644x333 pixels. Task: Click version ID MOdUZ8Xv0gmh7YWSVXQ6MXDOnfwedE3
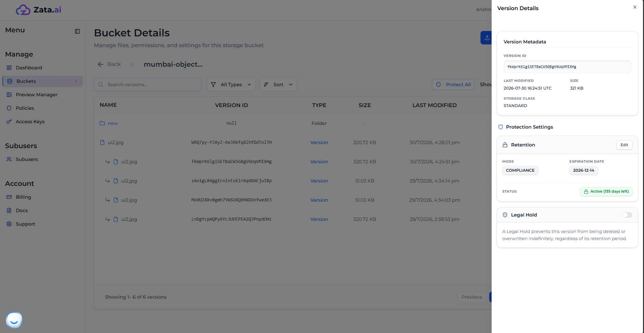pos(231,200)
